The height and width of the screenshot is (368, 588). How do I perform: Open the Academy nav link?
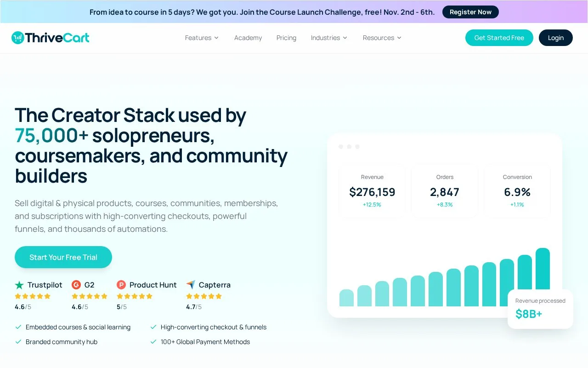point(248,38)
